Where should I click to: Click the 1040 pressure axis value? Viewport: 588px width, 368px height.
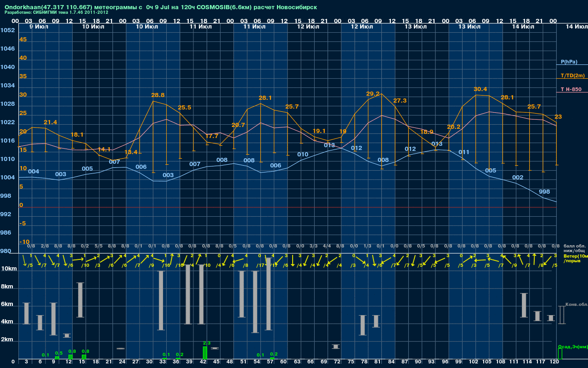(x=7, y=67)
